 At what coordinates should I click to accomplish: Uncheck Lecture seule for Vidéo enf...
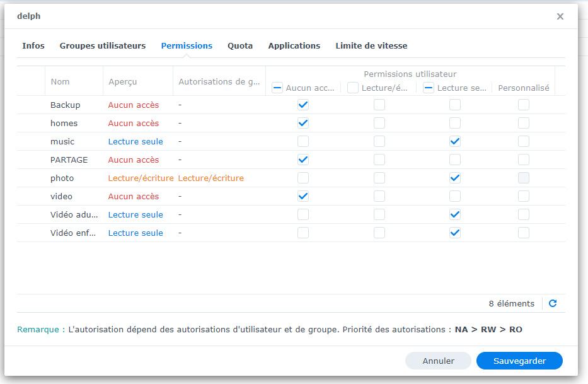[x=455, y=233]
